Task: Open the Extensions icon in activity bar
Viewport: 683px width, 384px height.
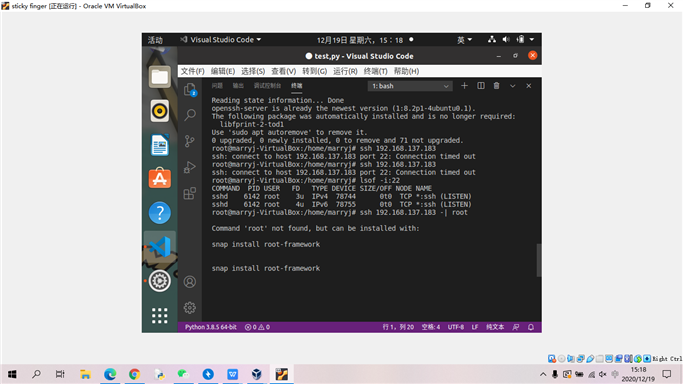Action: 190,193
